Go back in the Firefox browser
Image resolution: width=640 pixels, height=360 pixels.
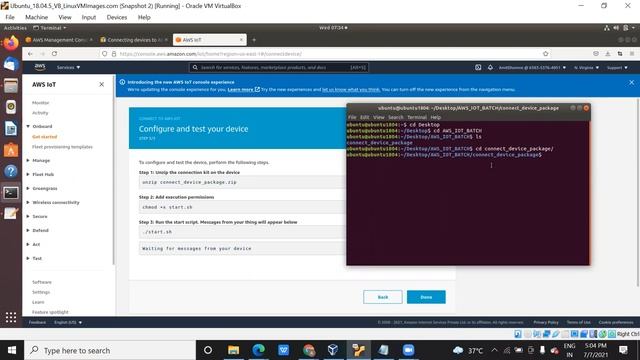(x=31, y=54)
